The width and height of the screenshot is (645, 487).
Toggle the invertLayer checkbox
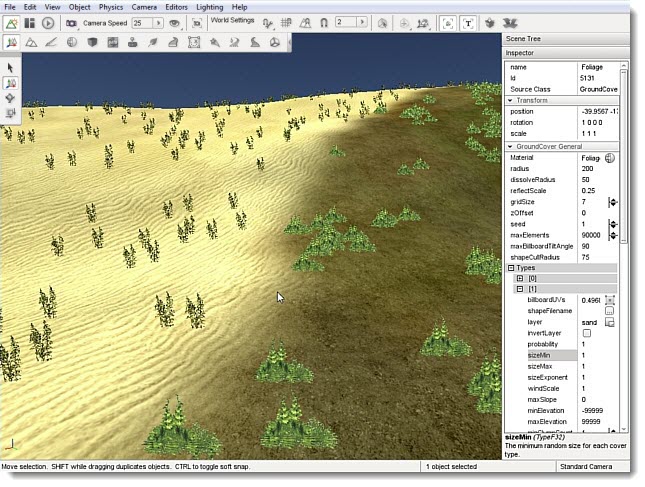click(586, 333)
